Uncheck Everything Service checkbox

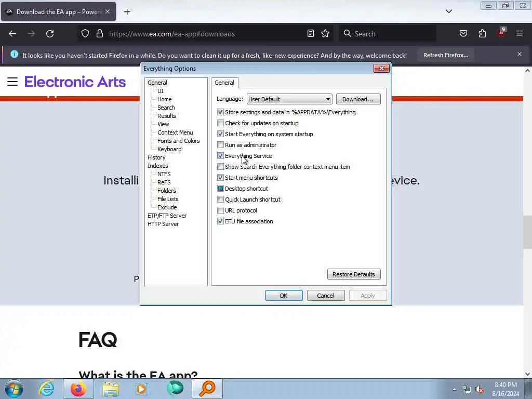pos(220,156)
